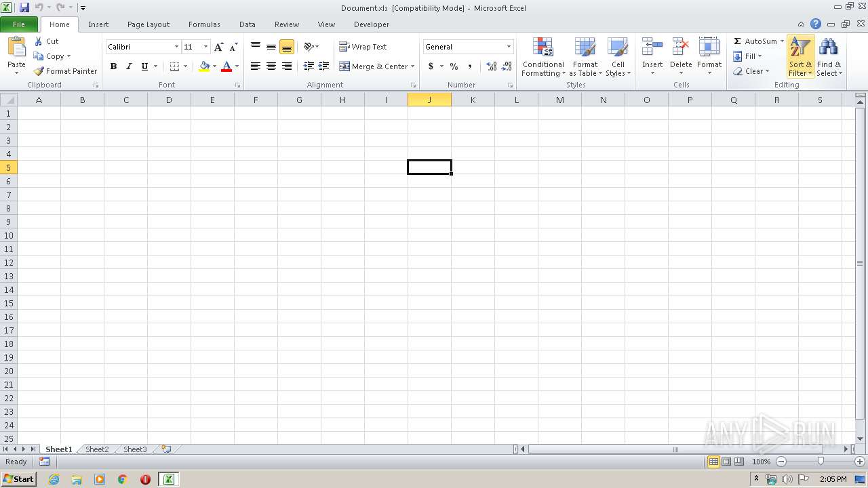Switch to the Developer tab
This screenshot has width=868, height=488.
(x=372, y=24)
